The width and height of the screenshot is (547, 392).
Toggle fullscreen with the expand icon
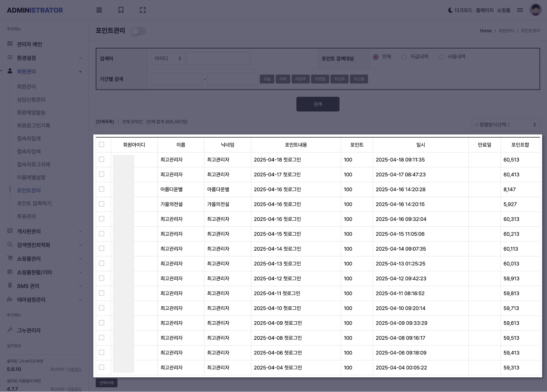143,10
